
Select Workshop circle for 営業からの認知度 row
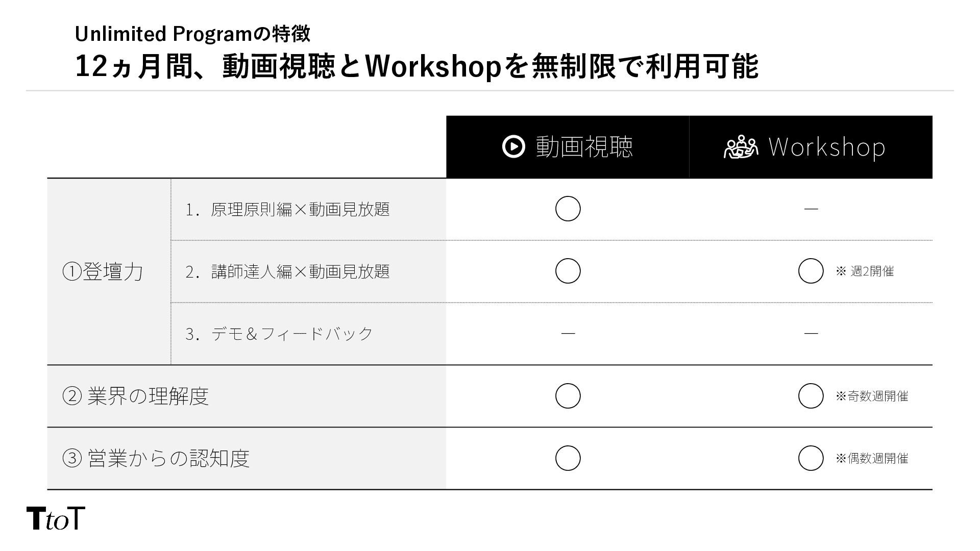(x=811, y=458)
